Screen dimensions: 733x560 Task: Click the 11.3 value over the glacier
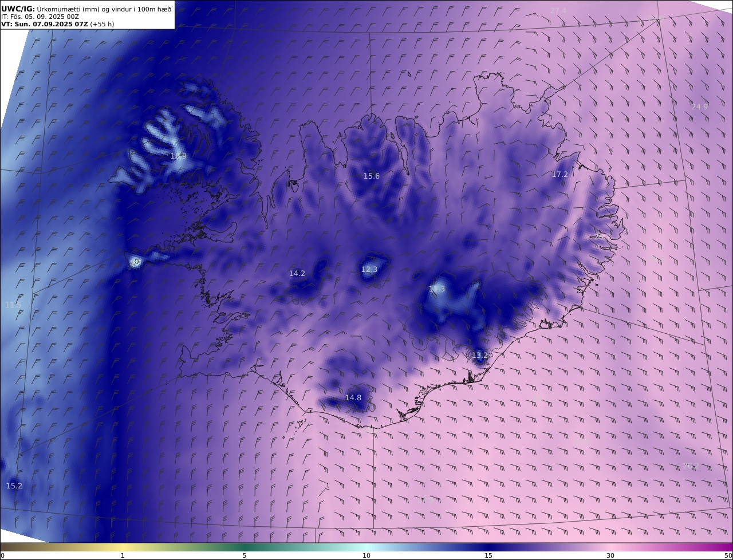(437, 289)
